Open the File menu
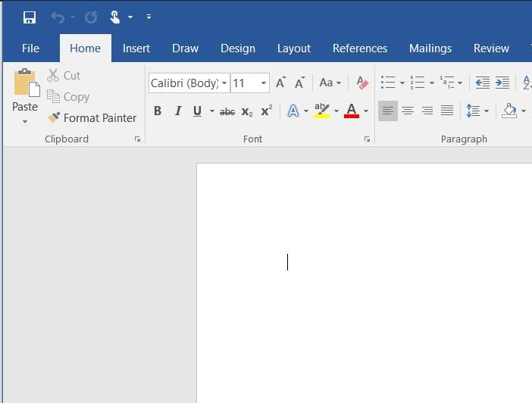This screenshot has width=532, height=403. pos(30,48)
